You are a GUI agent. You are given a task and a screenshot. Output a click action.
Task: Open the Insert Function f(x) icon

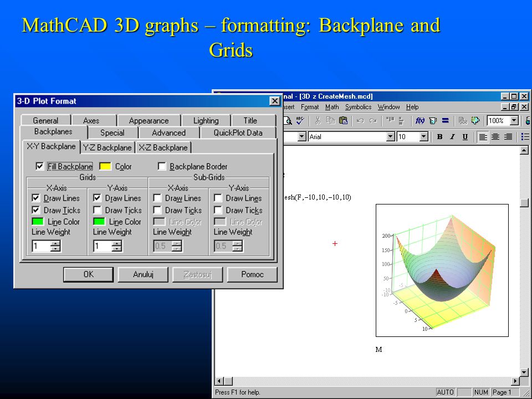(x=420, y=120)
